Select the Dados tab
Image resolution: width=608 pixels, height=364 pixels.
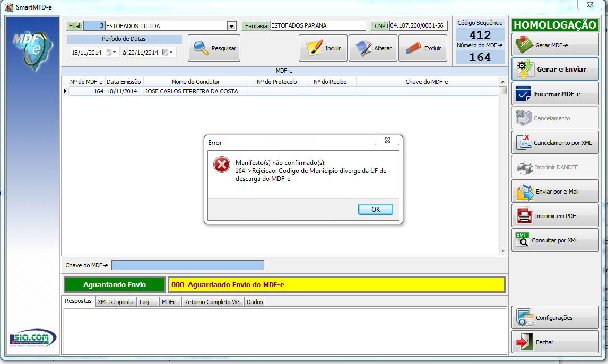pos(255,302)
